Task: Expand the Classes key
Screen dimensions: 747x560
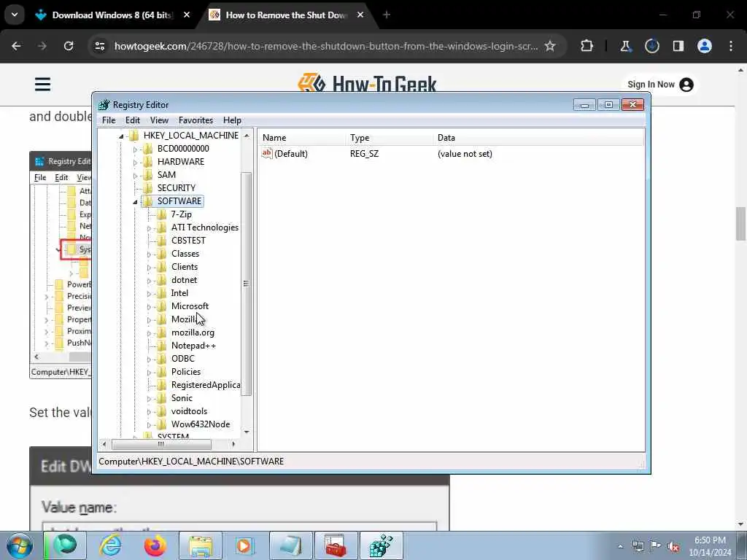Action: [x=149, y=254]
